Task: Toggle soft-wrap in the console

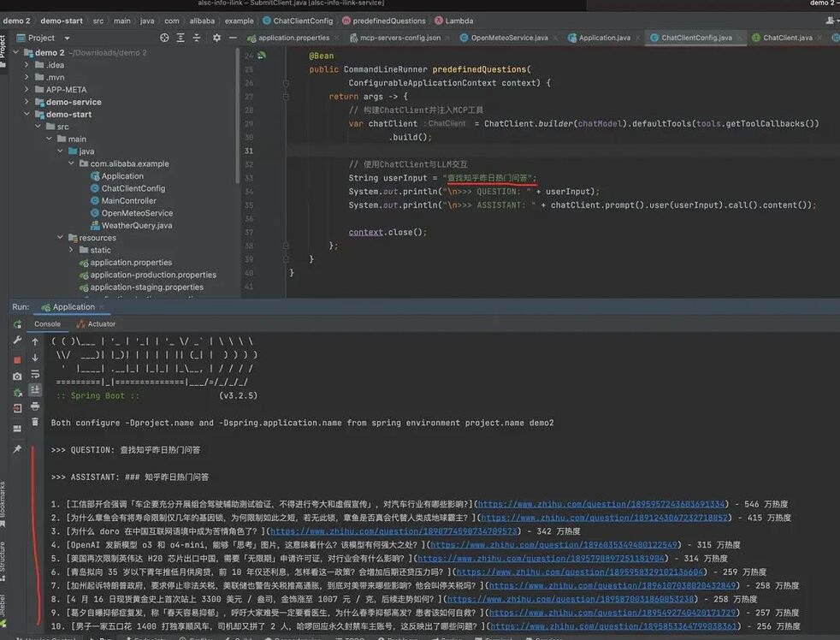Action: pos(34,373)
